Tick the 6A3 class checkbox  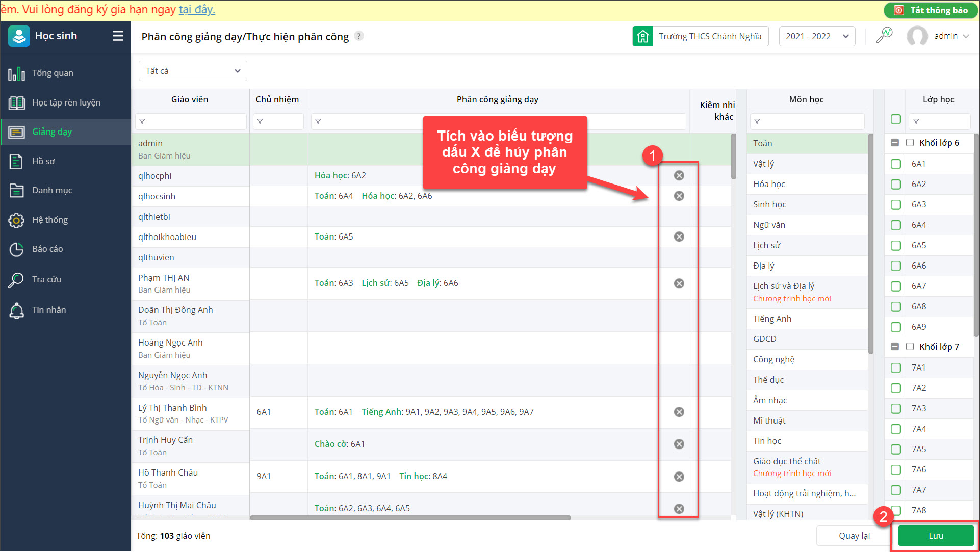(896, 204)
